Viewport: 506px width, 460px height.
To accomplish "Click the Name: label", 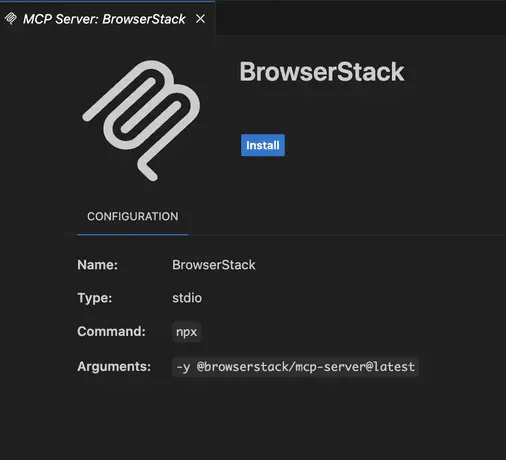I will coord(97,265).
